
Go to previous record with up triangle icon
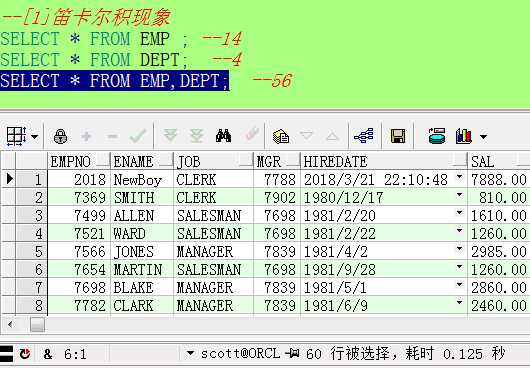333,136
